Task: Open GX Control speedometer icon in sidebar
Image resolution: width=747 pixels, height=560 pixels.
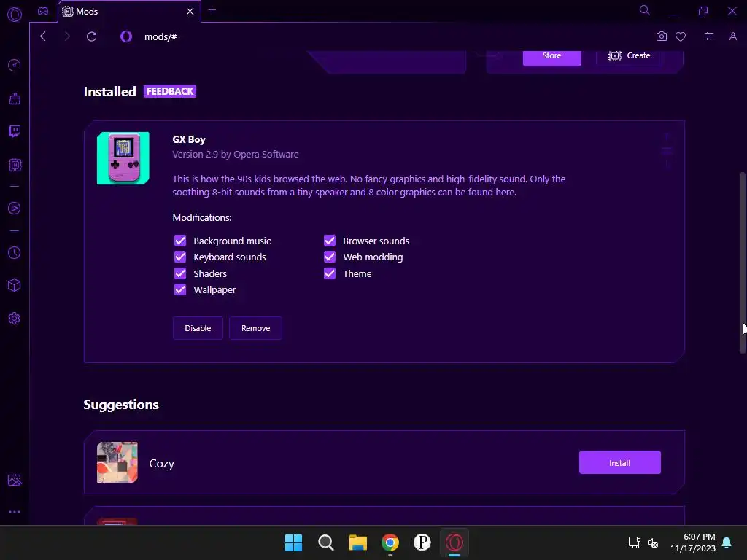Action: [15, 65]
